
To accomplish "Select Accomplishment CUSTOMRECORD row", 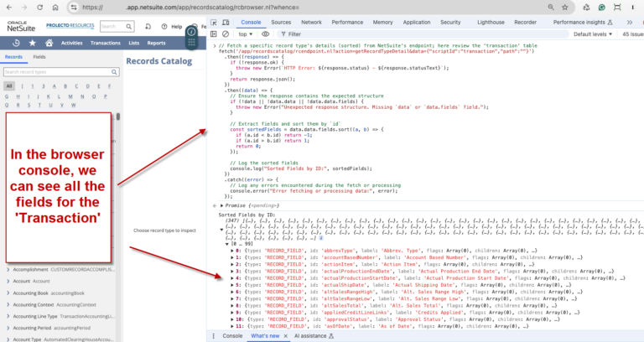I will pos(60,270).
